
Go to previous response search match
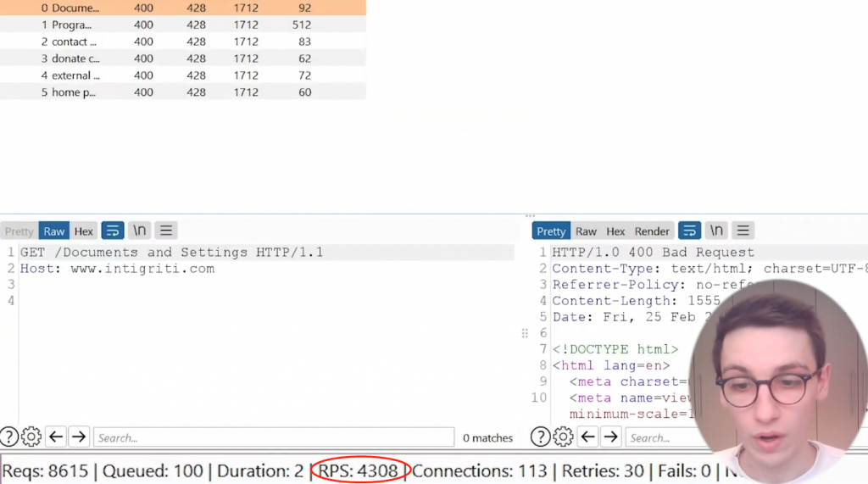pos(588,437)
